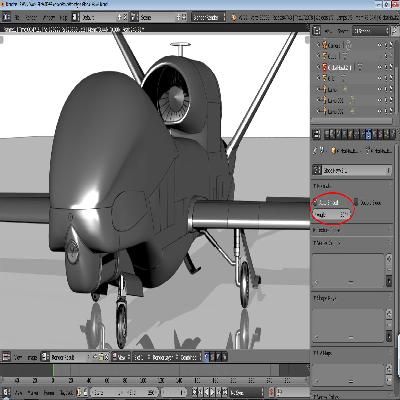This screenshot has height=400, width=400.
Task: Expand the Camera row in the Outliner
Action: [x=318, y=44]
